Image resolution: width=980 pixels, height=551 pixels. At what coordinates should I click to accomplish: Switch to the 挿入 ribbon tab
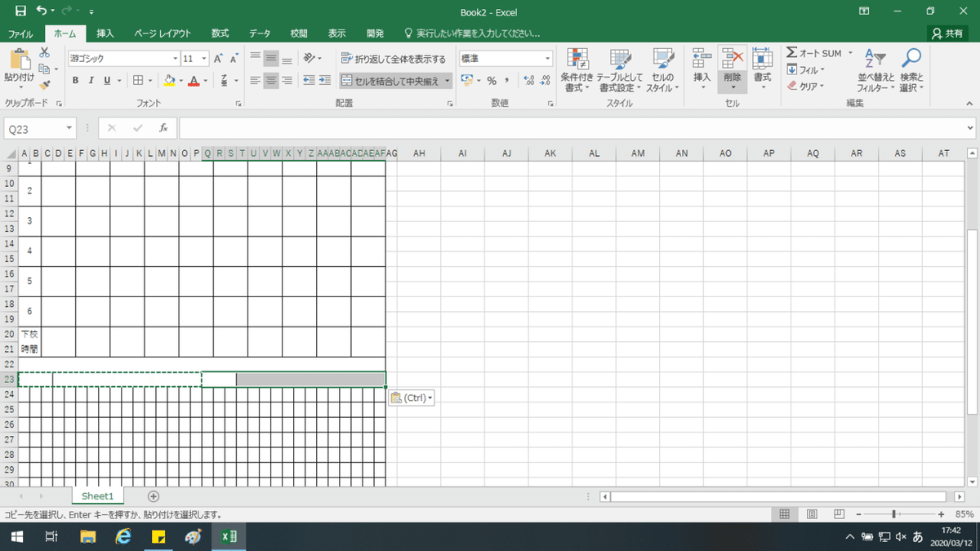pos(105,33)
